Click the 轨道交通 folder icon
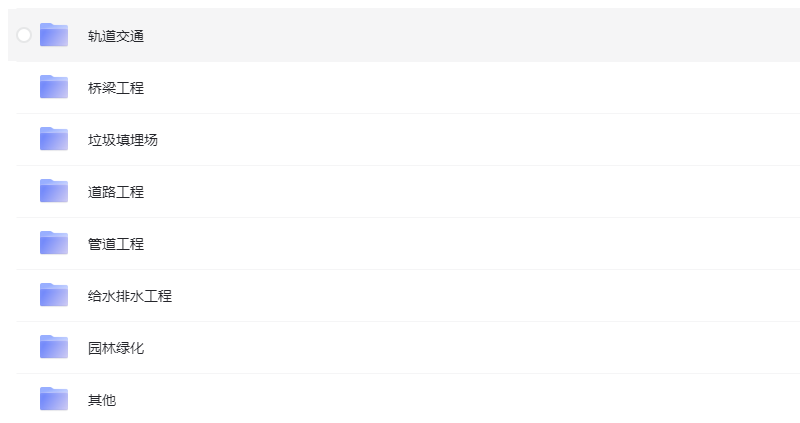Viewport: 800px width, 423px height. point(54,35)
